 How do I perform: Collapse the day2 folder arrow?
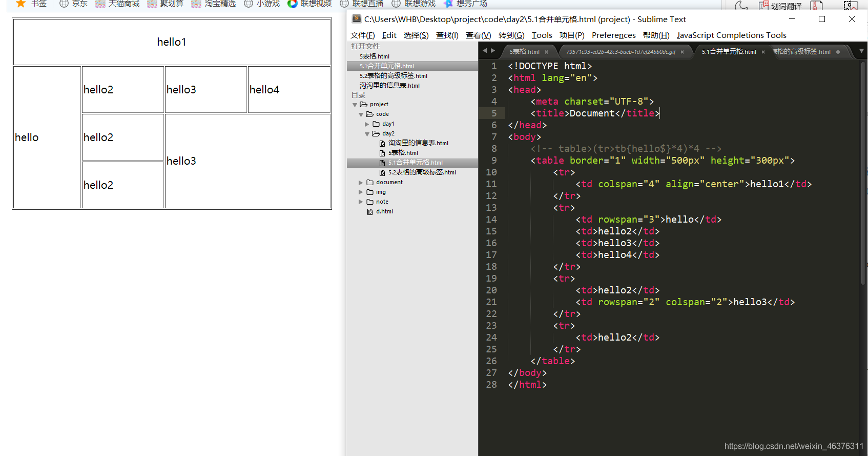pos(367,134)
